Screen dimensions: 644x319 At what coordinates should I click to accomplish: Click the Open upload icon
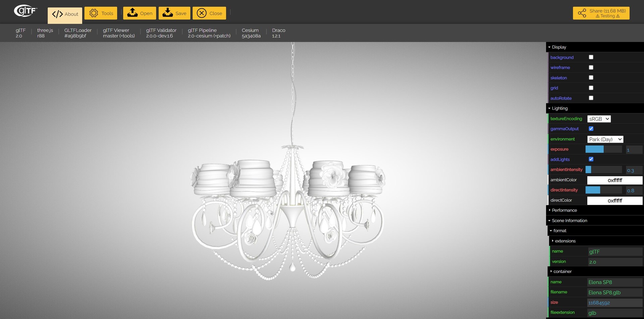pyautogui.click(x=132, y=13)
